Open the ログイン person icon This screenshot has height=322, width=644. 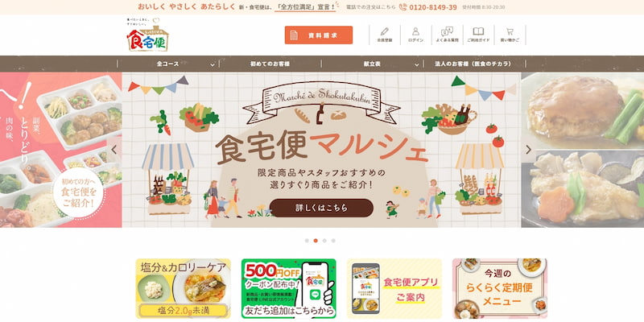[x=415, y=31]
